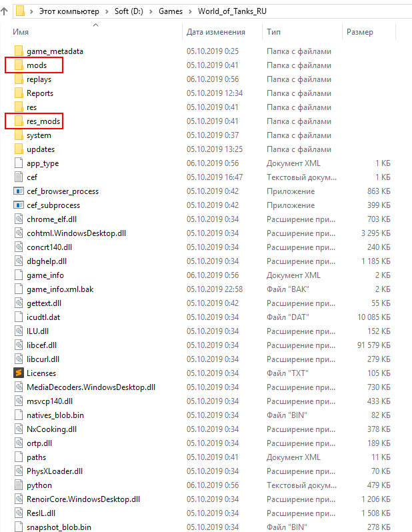Screen dimensions: 412x532
Task: Go to Soft (D:) breadcrumb
Action: pos(129,11)
